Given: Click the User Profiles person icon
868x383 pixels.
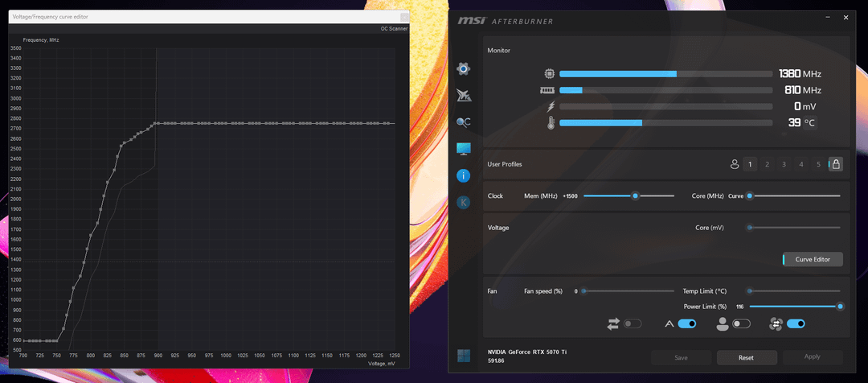Looking at the screenshot, I should coord(734,164).
